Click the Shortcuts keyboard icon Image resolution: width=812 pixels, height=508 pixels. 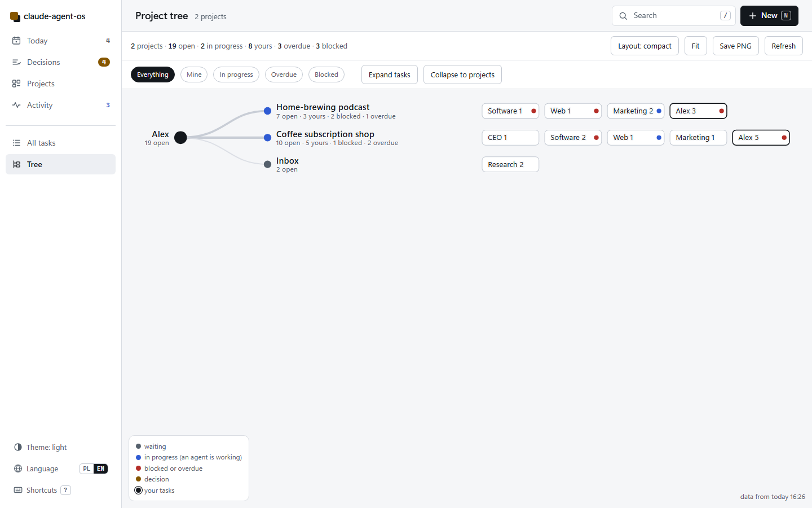coord(18,490)
